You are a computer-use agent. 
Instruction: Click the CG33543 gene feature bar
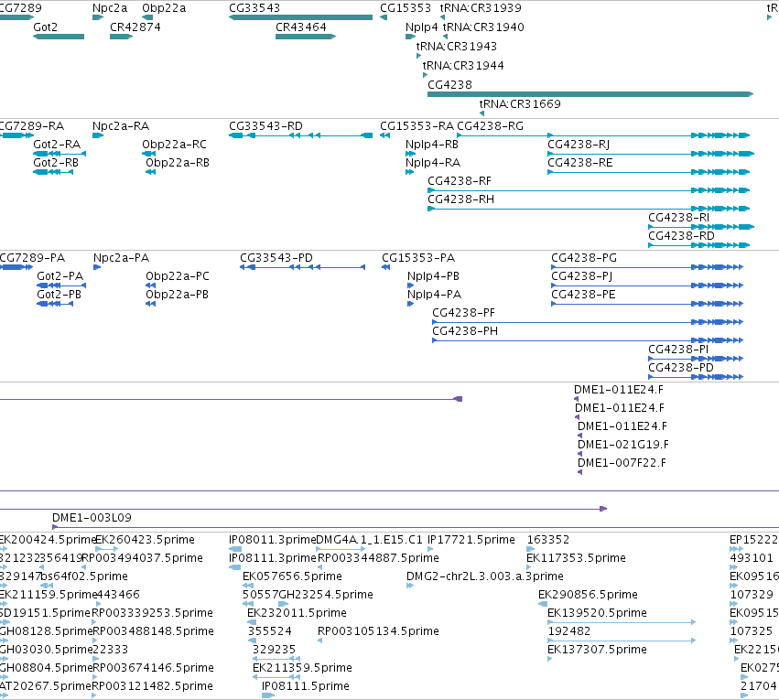pos(300,17)
